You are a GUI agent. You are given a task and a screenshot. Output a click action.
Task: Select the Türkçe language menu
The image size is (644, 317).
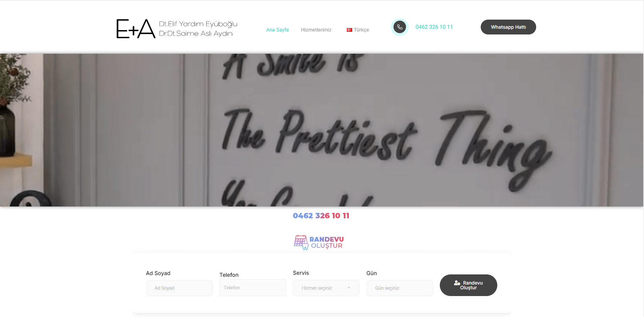(358, 30)
